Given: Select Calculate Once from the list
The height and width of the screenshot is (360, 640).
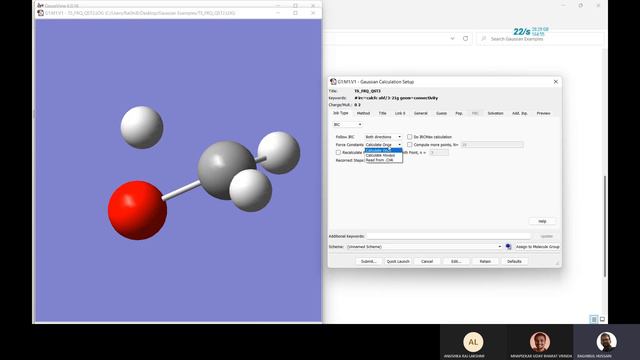Looking at the screenshot, I should tap(383, 150).
